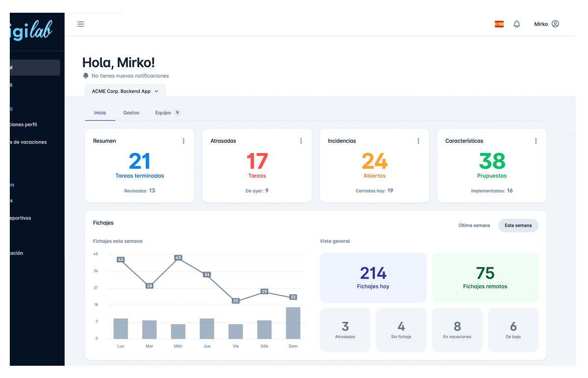Open the Atrasadas card three-dot menu
The height and width of the screenshot is (378, 588).
pyautogui.click(x=301, y=141)
